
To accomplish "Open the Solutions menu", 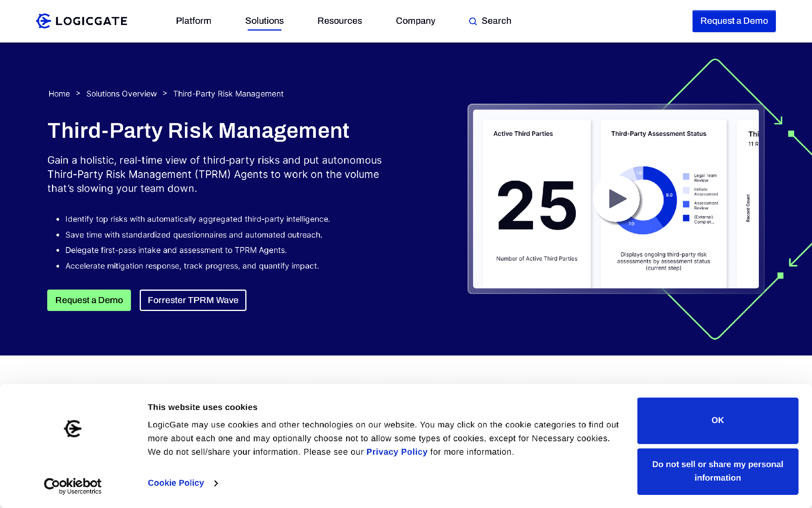I will [264, 21].
